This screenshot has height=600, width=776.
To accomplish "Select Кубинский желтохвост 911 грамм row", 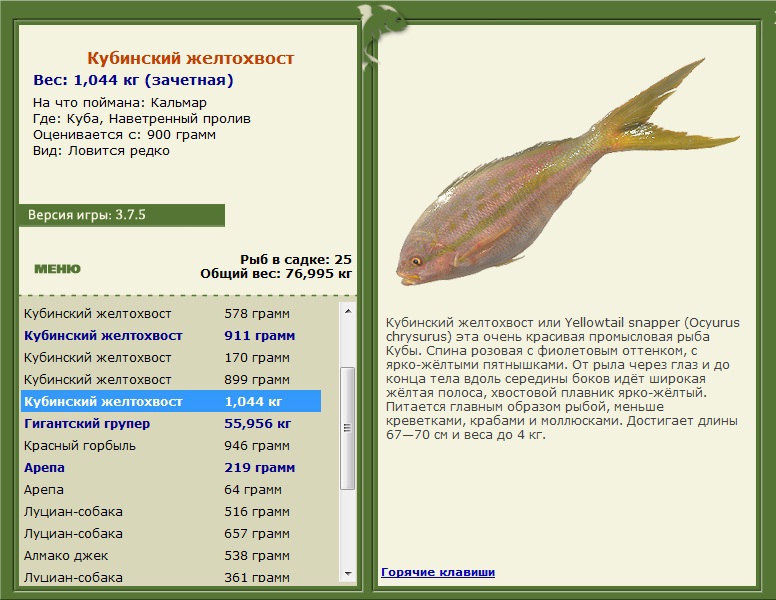I will [x=171, y=336].
